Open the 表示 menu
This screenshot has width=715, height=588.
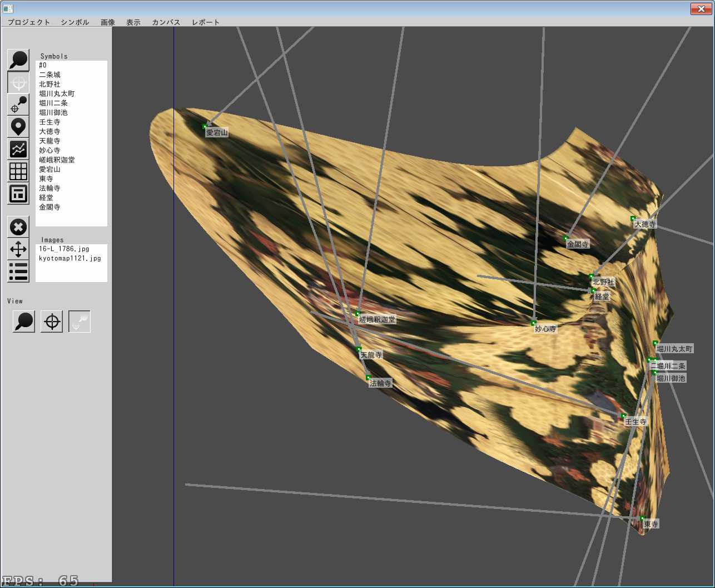133,22
